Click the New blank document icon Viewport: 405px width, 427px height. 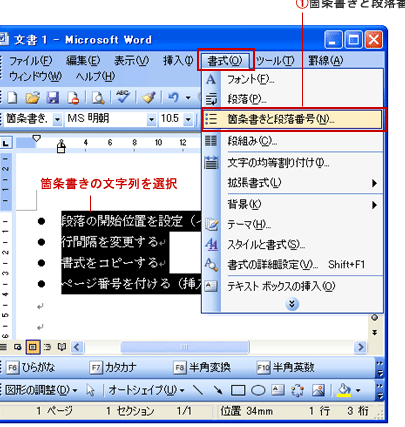12,98
